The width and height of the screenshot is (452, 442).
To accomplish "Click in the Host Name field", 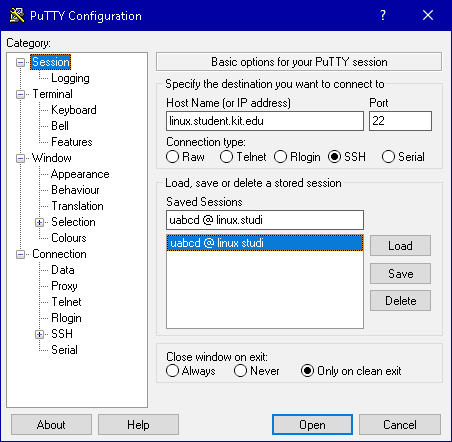I will pos(265,121).
